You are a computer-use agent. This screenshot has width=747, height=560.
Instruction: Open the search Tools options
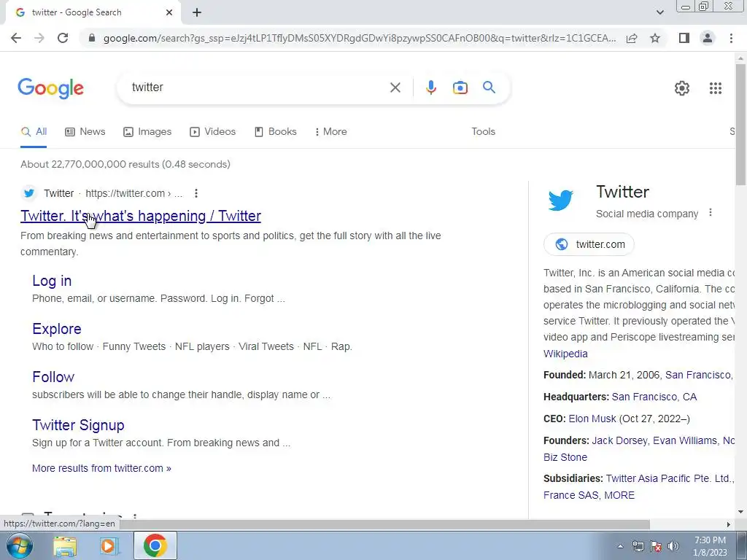pyautogui.click(x=483, y=132)
